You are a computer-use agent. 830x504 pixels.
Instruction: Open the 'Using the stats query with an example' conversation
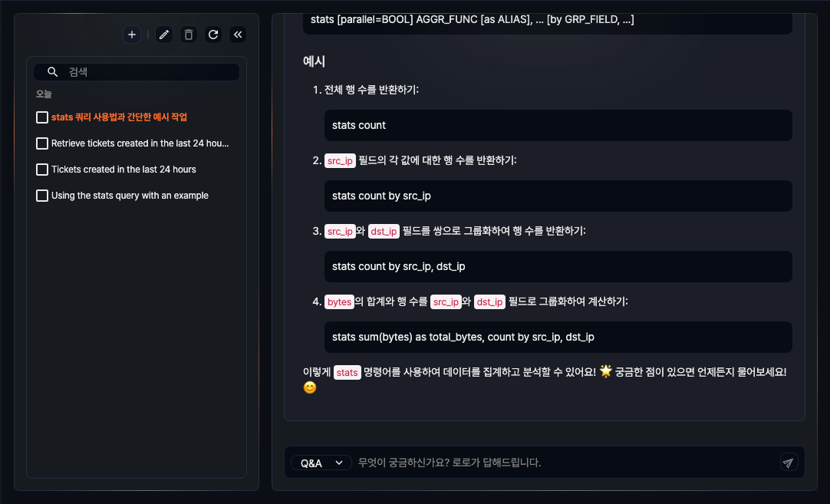pyautogui.click(x=130, y=195)
